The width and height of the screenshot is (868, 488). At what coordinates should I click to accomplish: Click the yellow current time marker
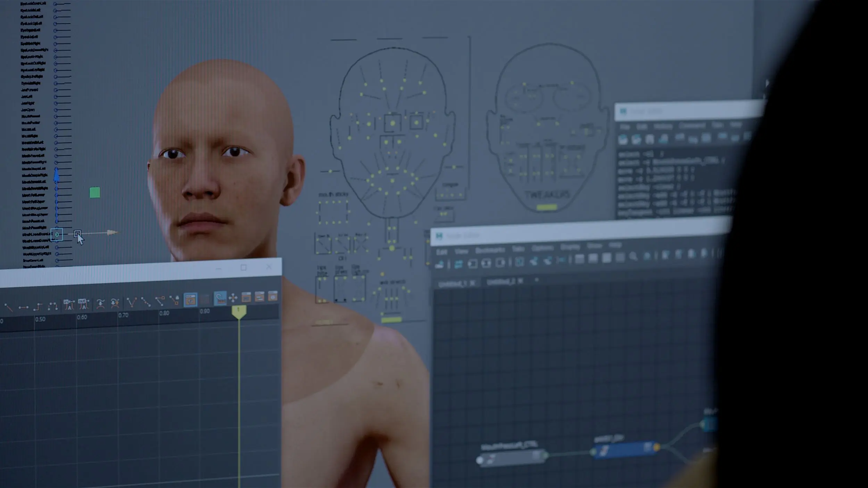239,311
